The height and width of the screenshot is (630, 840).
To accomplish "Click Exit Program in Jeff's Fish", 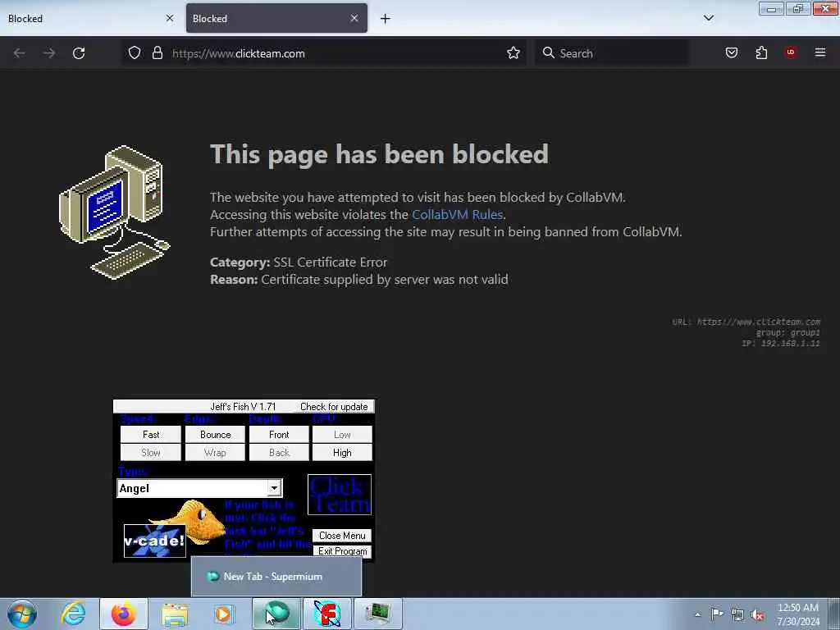I will coord(342,550).
